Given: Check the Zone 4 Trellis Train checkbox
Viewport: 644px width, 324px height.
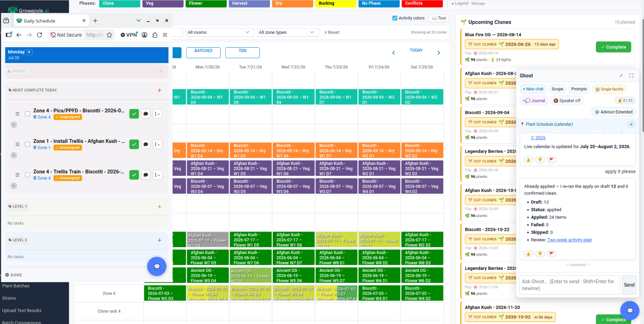Looking at the screenshot, I should (x=27, y=175).
